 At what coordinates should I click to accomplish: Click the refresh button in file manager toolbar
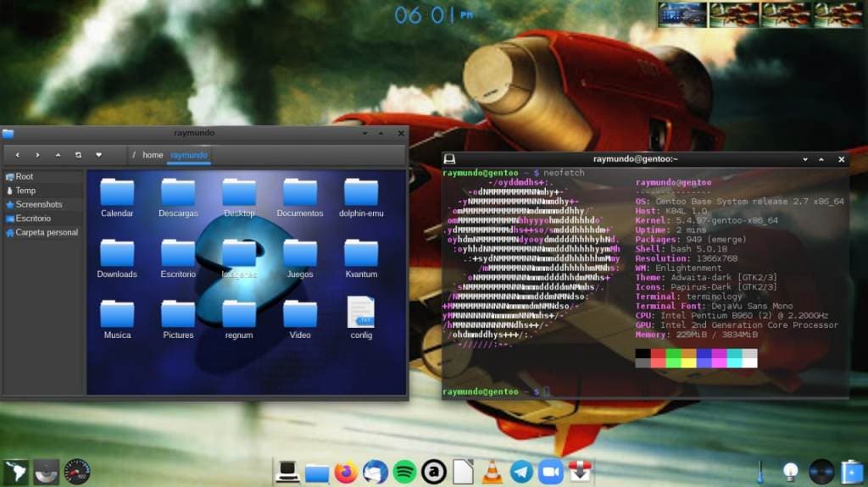tap(78, 155)
